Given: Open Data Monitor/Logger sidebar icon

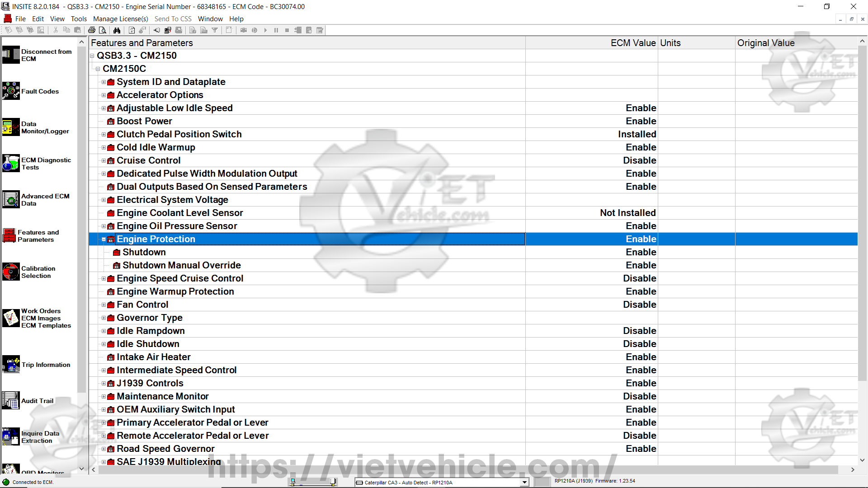Looking at the screenshot, I should [x=11, y=127].
